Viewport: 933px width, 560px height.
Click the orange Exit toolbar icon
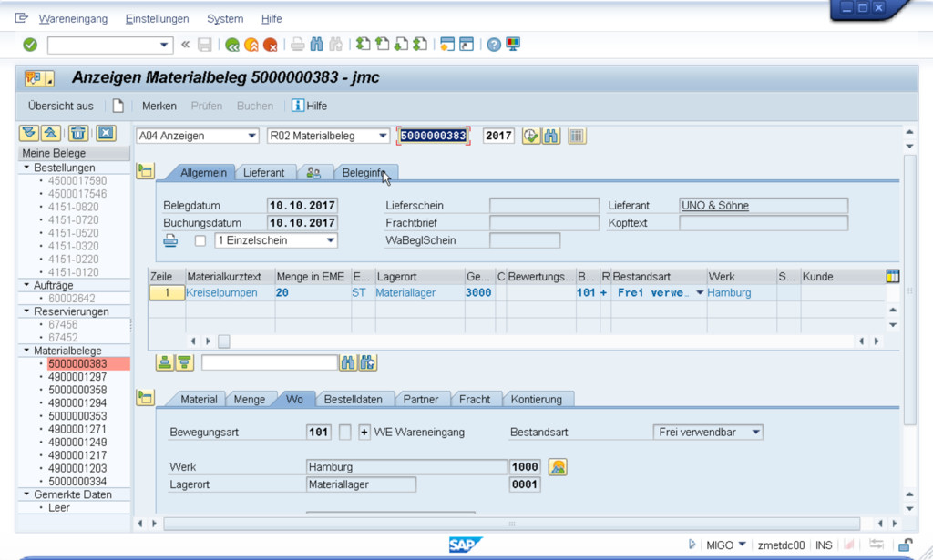(251, 45)
